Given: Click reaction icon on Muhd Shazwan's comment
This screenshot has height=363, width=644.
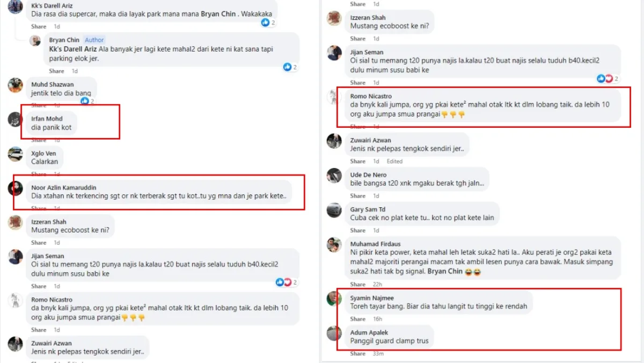Looking at the screenshot, I should pyautogui.click(x=85, y=101).
